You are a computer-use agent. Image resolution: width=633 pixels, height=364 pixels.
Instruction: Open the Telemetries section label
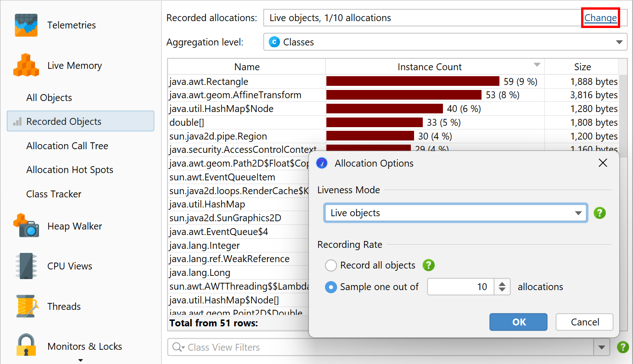[x=72, y=25]
